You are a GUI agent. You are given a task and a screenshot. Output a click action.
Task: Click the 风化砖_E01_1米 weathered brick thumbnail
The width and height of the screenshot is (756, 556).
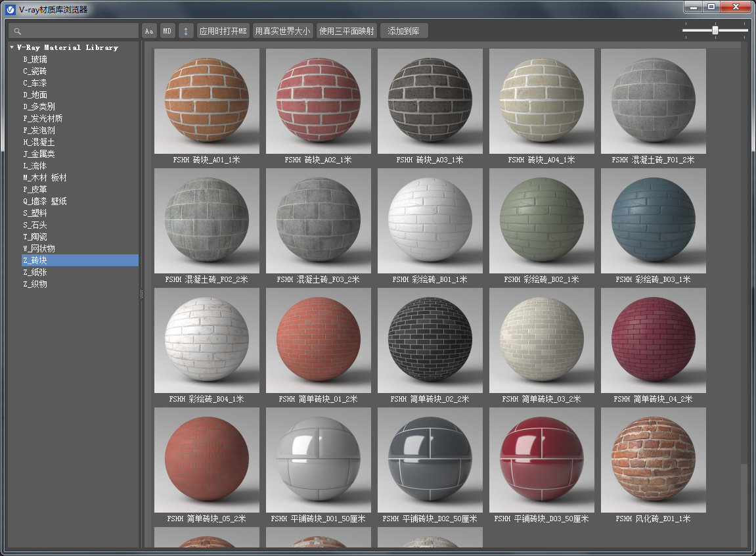[x=654, y=460]
